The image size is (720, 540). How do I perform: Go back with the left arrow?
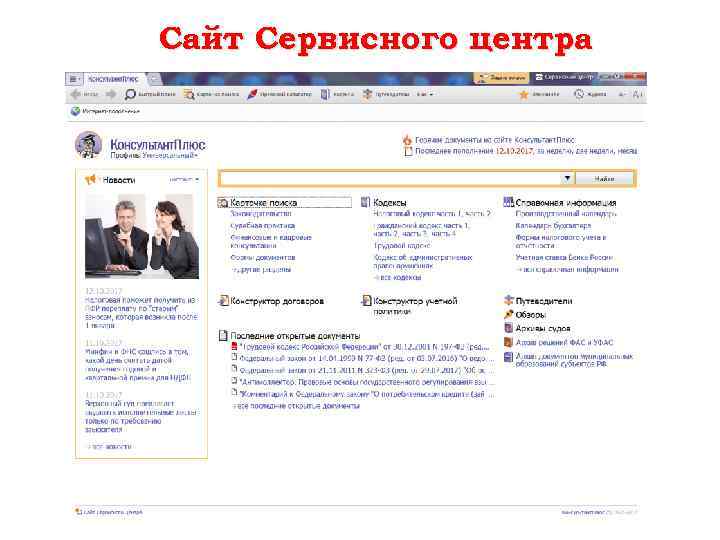click(76, 95)
